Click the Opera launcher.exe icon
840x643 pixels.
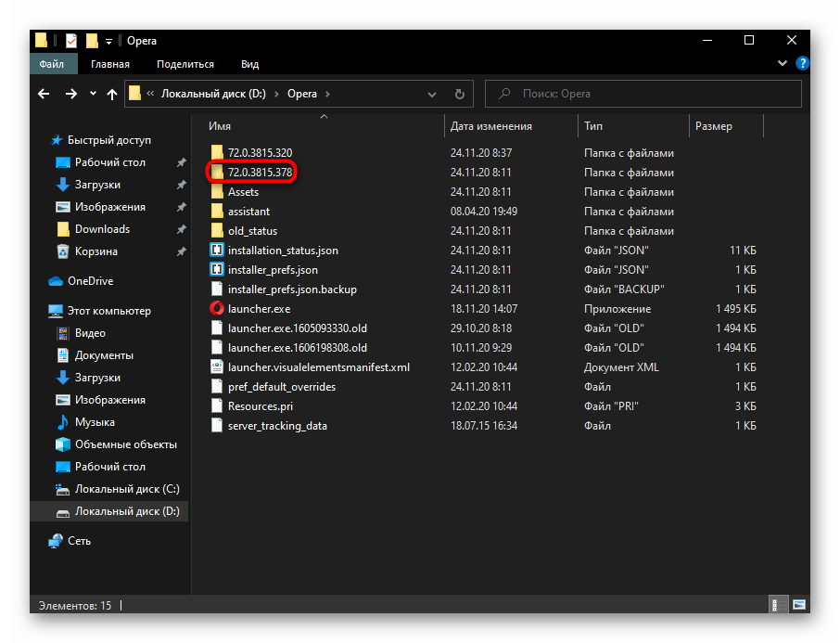click(217, 309)
